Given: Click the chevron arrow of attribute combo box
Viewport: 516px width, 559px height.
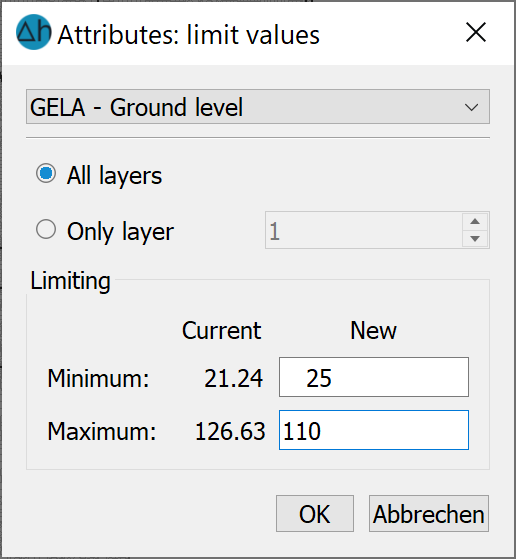Looking at the screenshot, I should [471, 107].
